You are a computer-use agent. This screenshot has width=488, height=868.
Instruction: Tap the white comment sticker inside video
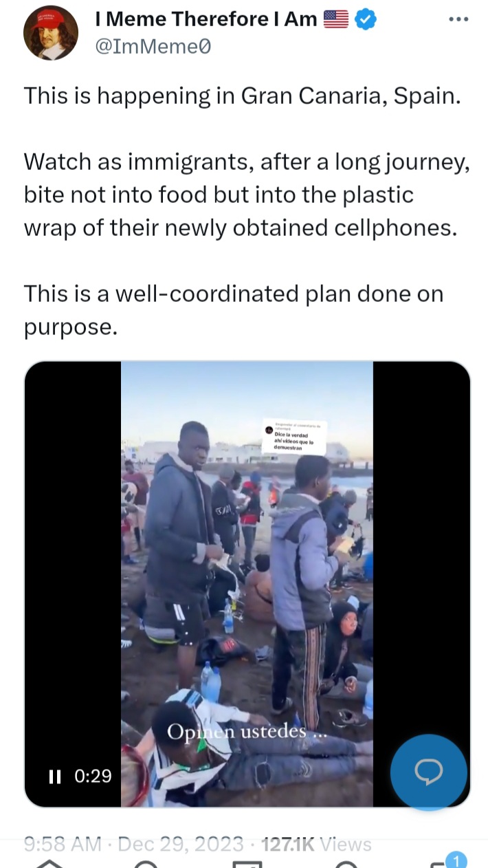(297, 437)
